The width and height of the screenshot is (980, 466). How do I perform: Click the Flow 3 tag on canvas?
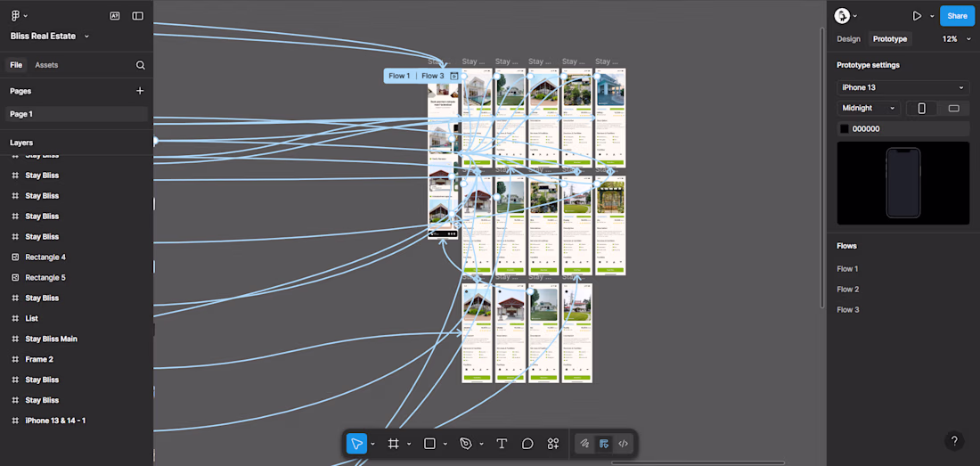click(432, 77)
